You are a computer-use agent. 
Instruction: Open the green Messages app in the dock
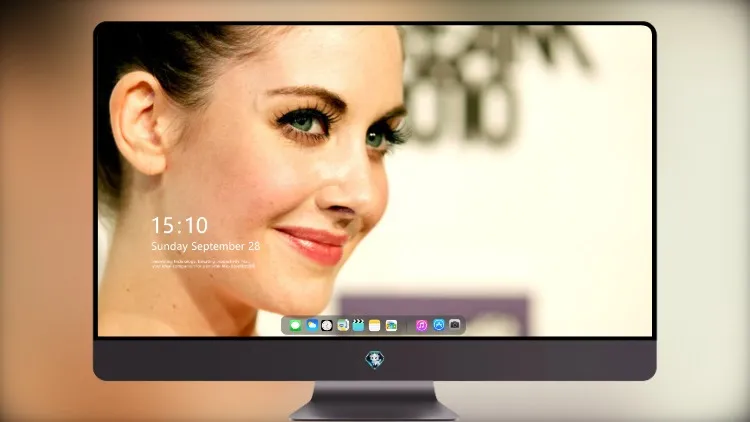point(295,326)
